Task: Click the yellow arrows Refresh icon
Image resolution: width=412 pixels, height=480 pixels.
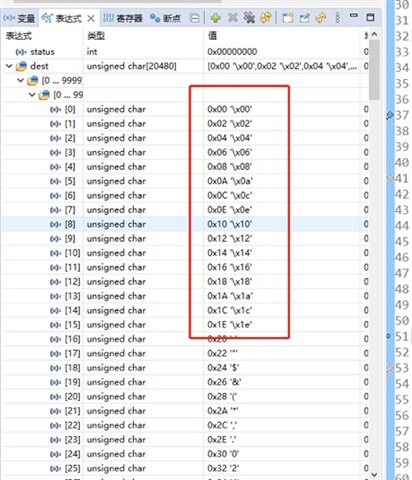Action: click(x=321, y=18)
